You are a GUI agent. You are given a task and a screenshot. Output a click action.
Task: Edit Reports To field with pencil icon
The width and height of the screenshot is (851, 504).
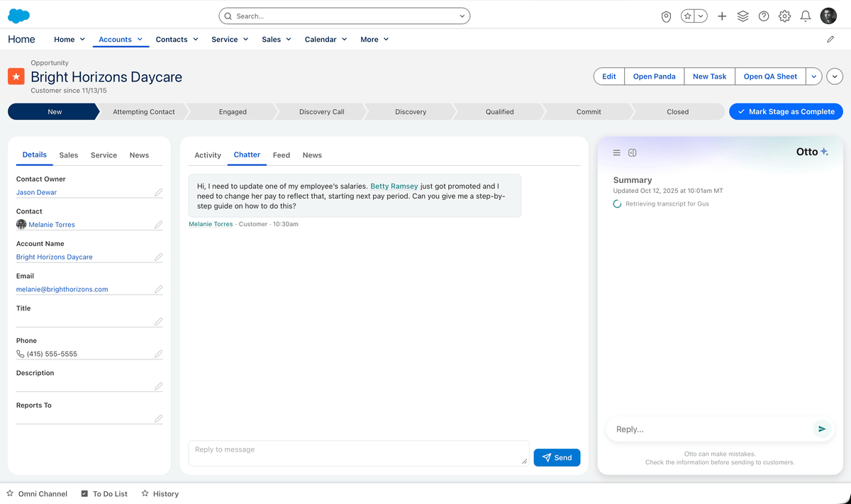tap(158, 419)
